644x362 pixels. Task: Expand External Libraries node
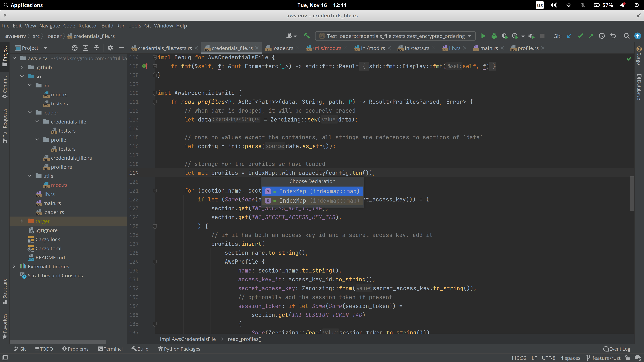pyautogui.click(x=14, y=266)
